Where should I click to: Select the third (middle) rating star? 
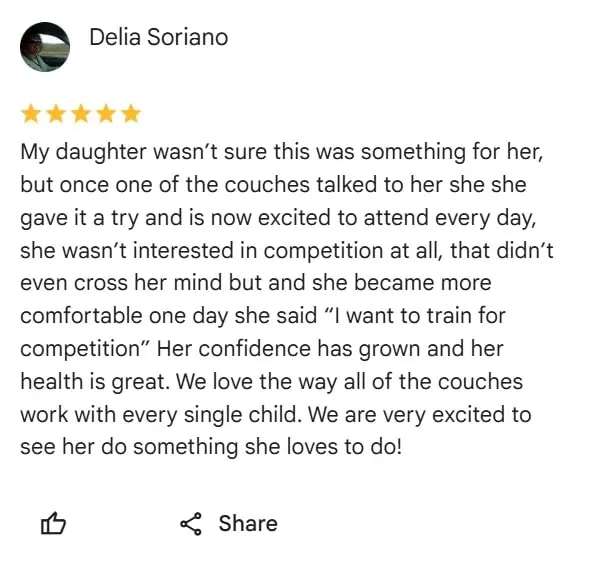pyautogui.click(x=80, y=114)
